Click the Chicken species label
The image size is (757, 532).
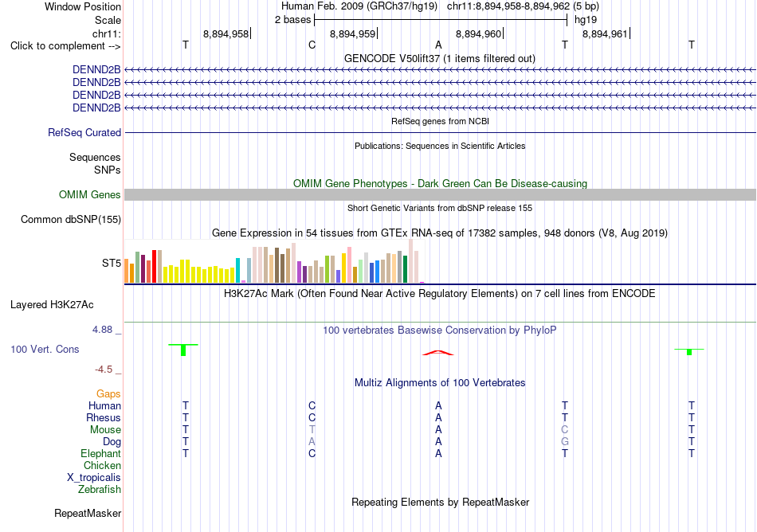(102, 465)
